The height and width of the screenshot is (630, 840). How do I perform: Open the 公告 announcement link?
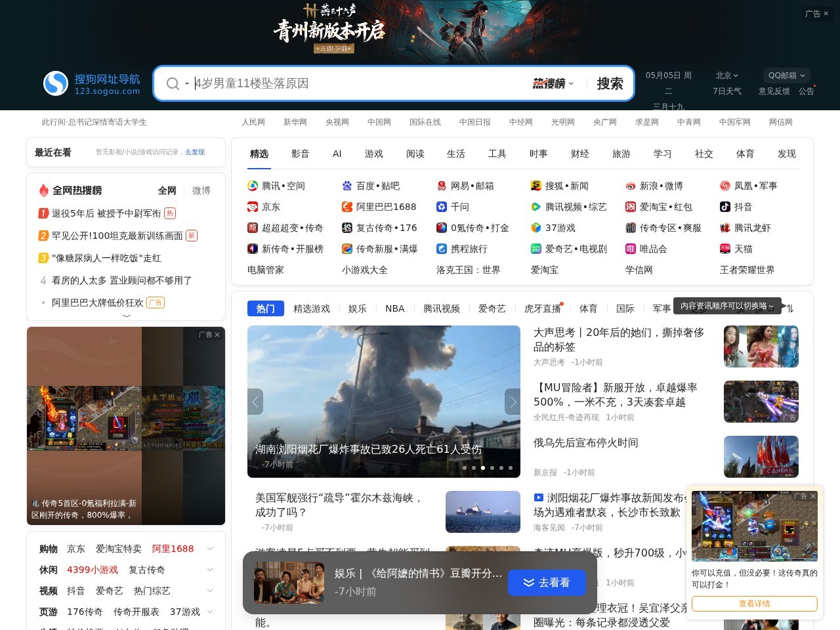point(806,91)
